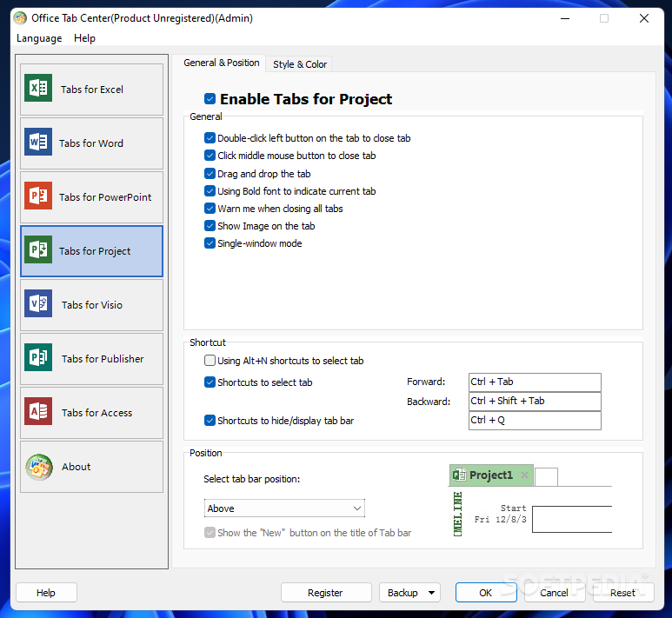
Task: Open the Language menu
Action: (39, 38)
